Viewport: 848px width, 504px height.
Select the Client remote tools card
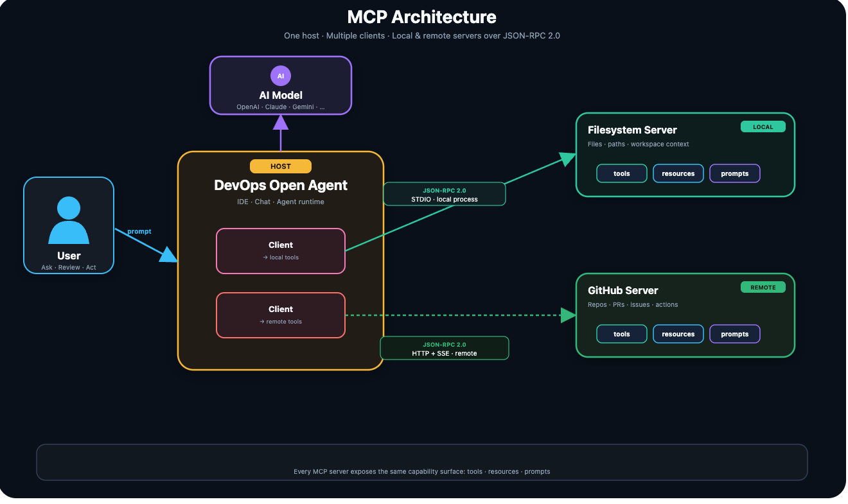(x=281, y=315)
